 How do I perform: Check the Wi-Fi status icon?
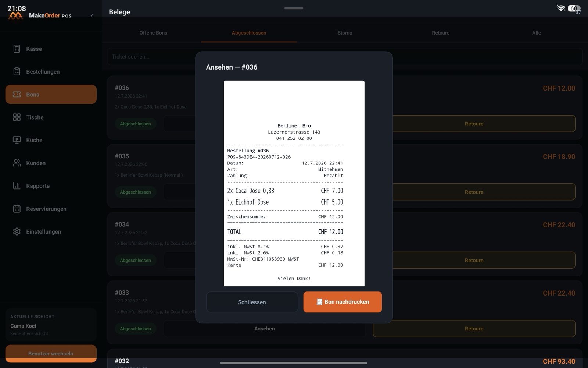pyautogui.click(x=561, y=8)
